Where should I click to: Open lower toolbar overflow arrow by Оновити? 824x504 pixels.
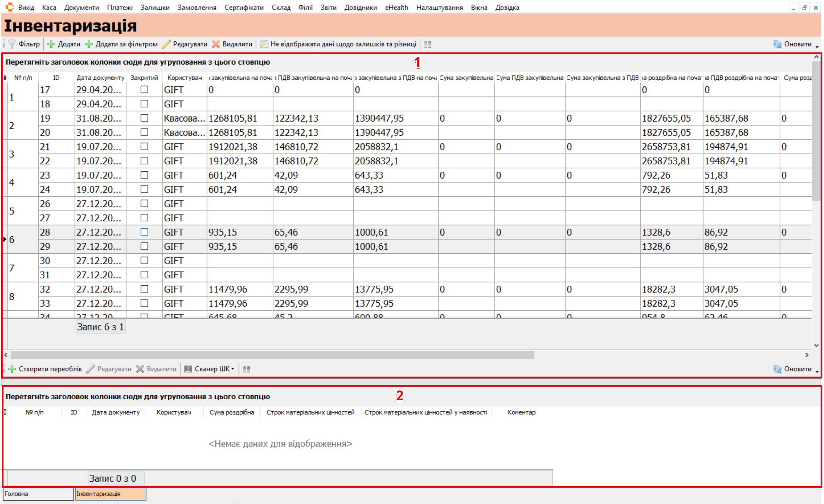tap(817, 371)
